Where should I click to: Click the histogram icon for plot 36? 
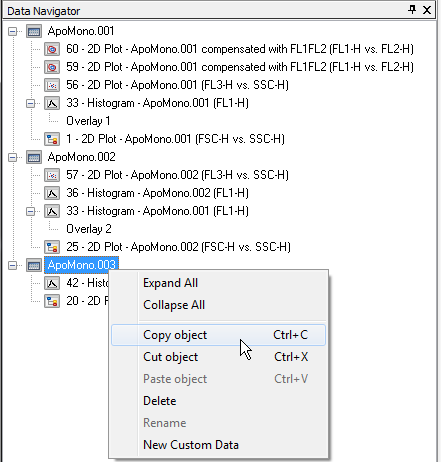[52, 194]
